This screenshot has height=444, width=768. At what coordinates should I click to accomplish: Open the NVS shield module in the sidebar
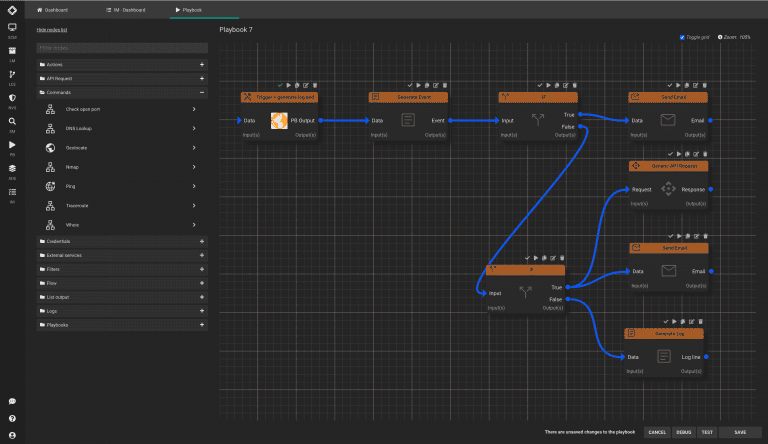click(12, 98)
